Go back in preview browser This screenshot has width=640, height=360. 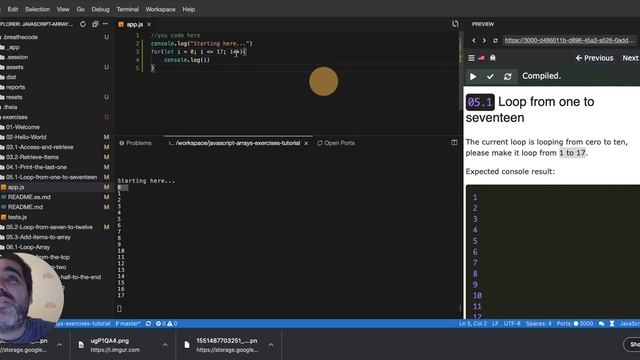point(473,40)
